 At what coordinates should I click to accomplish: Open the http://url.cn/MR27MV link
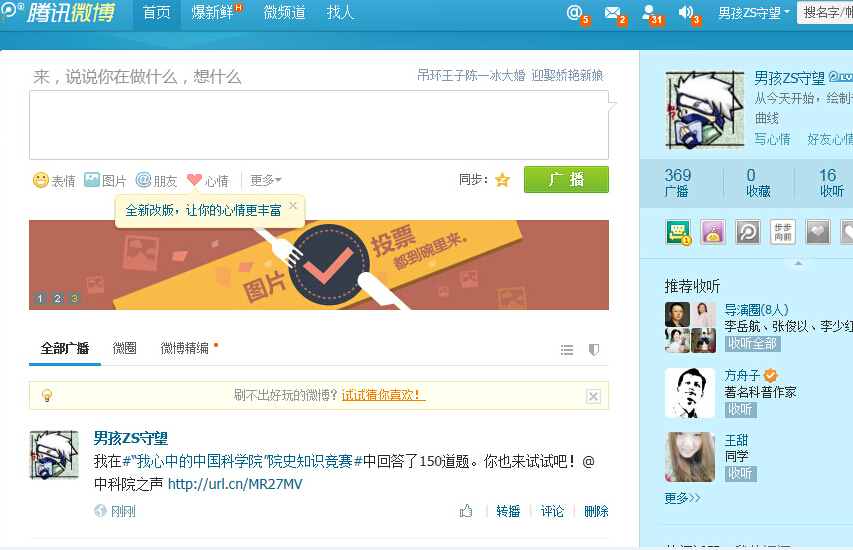coord(235,484)
